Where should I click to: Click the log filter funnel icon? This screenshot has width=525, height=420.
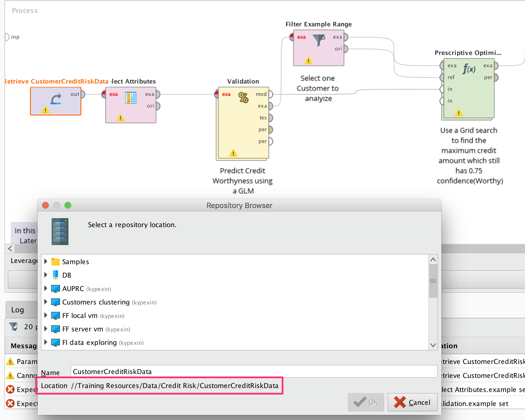pyautogui.click(x=13, y=327)
